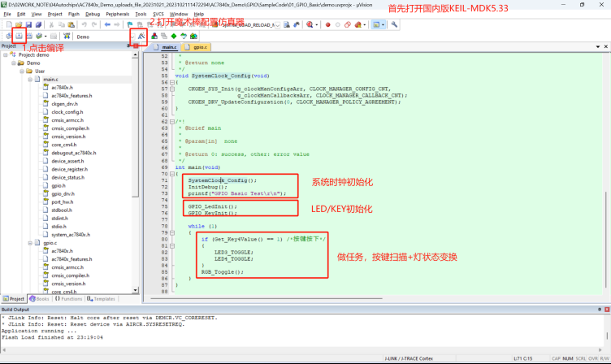
Task: Click the OVR indicator in status bar
Action: (592, 358)
